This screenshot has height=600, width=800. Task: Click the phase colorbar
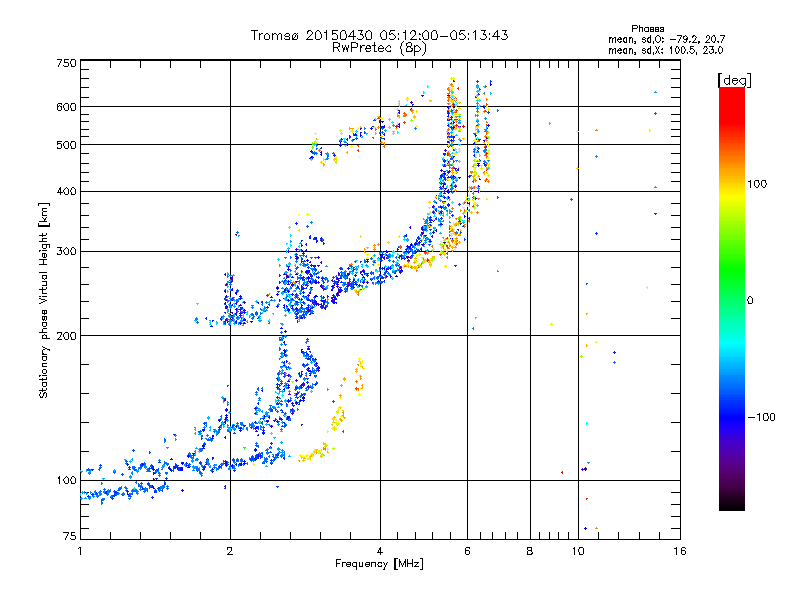(732, 299)
